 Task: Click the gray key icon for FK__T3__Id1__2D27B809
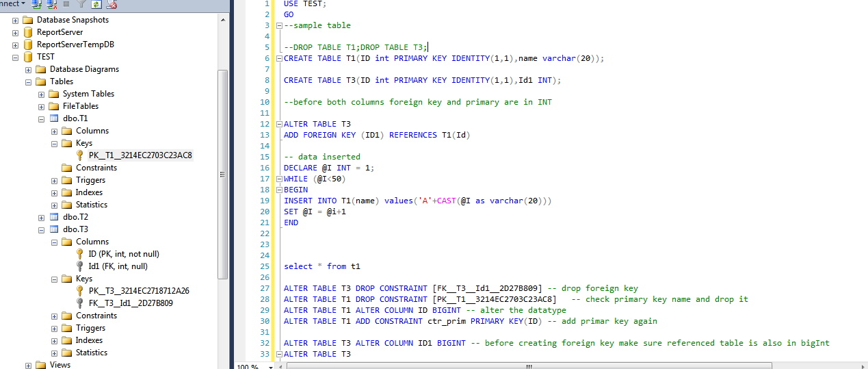tap(80, 303)
